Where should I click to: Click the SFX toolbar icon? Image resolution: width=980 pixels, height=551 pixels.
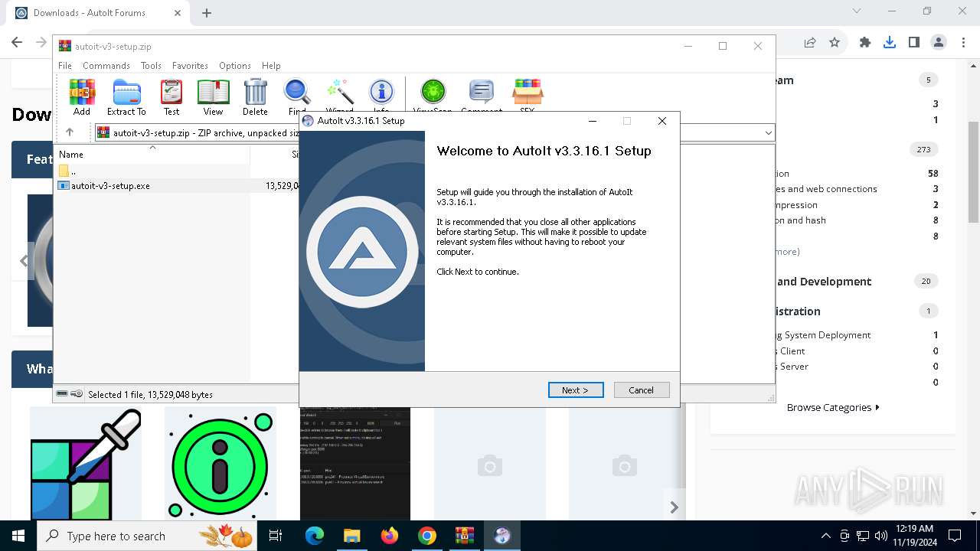528,96
